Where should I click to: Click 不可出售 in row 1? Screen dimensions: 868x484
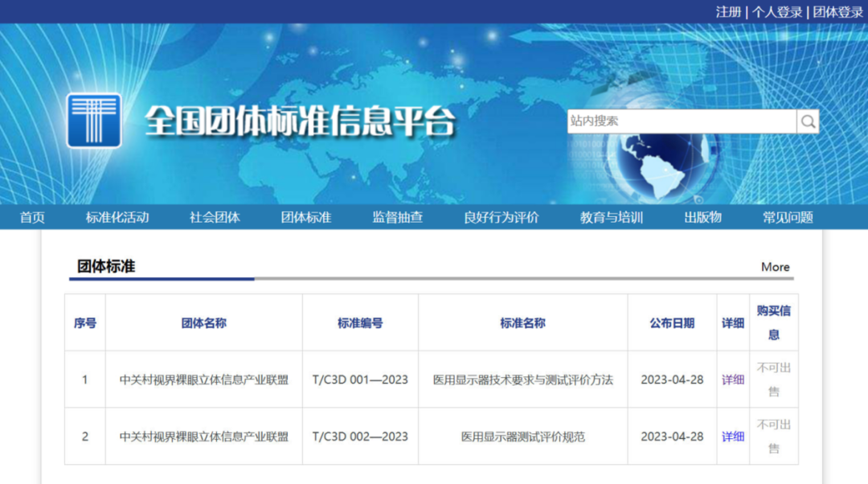pos(774,379)
